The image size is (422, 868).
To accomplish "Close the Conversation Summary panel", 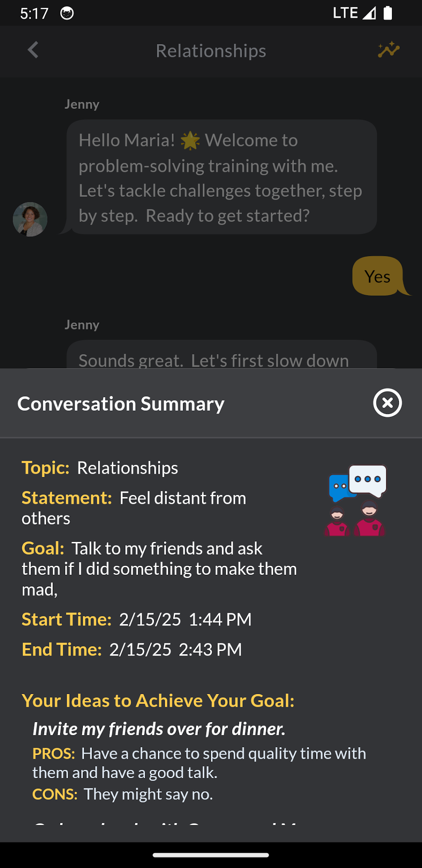I will click(x=387, y=403).
